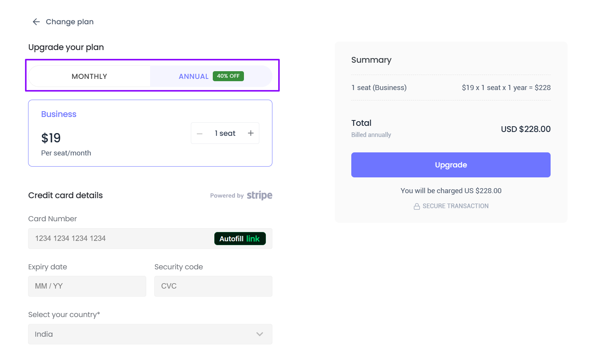
Task: Increase seat count with plus icon
Action: click(x=251, y=133)
